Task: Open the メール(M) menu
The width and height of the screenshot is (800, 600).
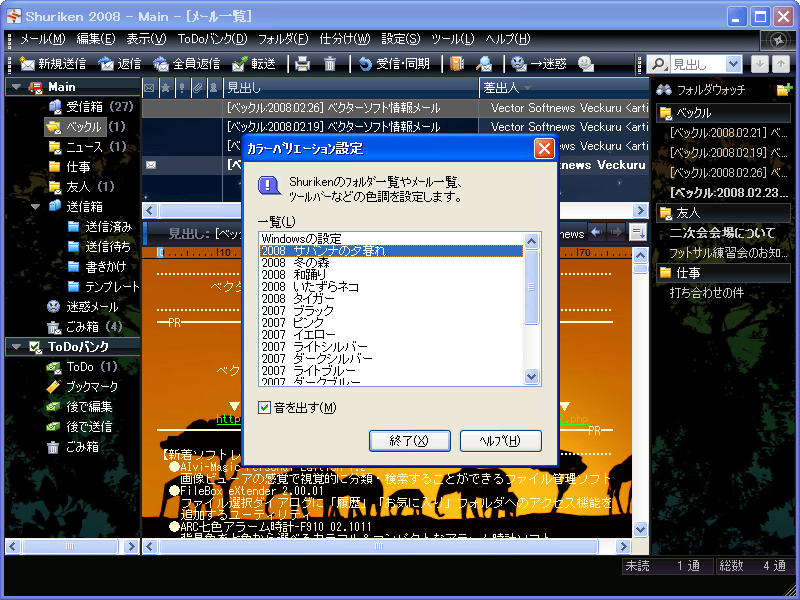Action: click(x=42, y=39)
